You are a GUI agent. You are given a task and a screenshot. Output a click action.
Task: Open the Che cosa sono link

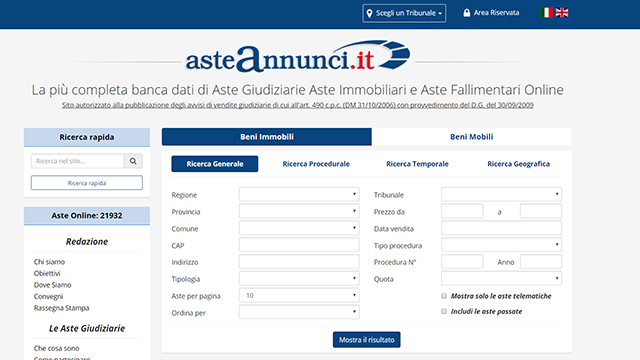tap(57, 348)
